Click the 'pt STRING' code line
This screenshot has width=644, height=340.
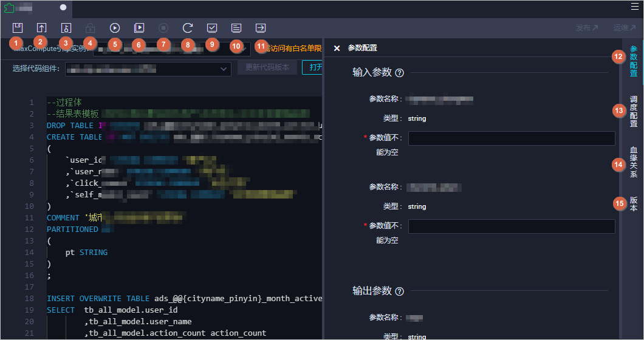86,252
